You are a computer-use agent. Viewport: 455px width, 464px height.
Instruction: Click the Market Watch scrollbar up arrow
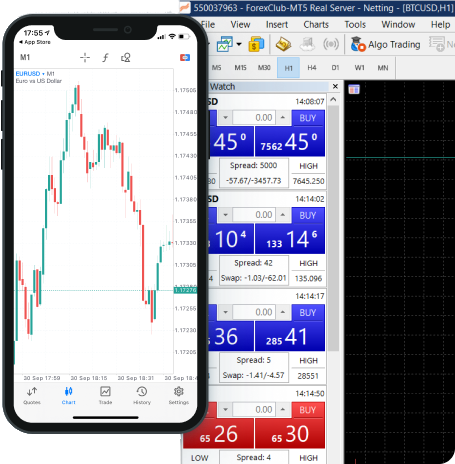[333, 99]
